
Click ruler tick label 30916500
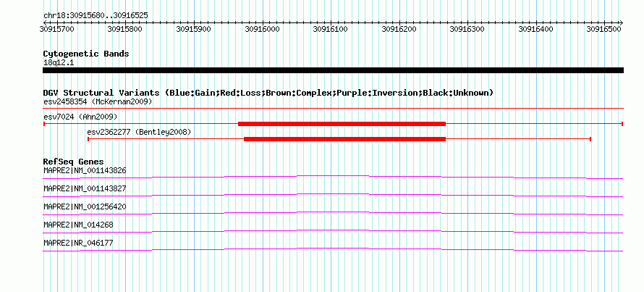[603, 29]
